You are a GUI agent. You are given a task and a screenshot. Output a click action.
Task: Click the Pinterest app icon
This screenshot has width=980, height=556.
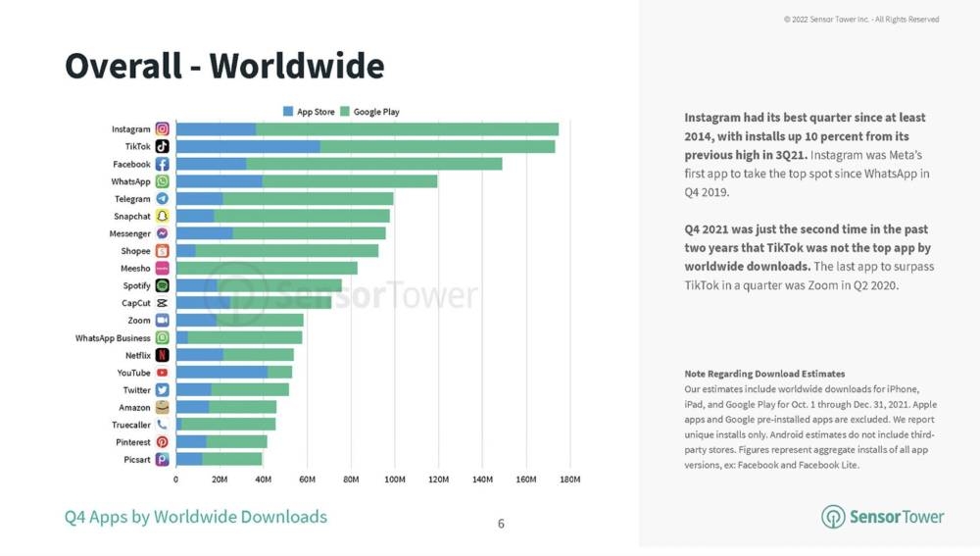[162, 441]
